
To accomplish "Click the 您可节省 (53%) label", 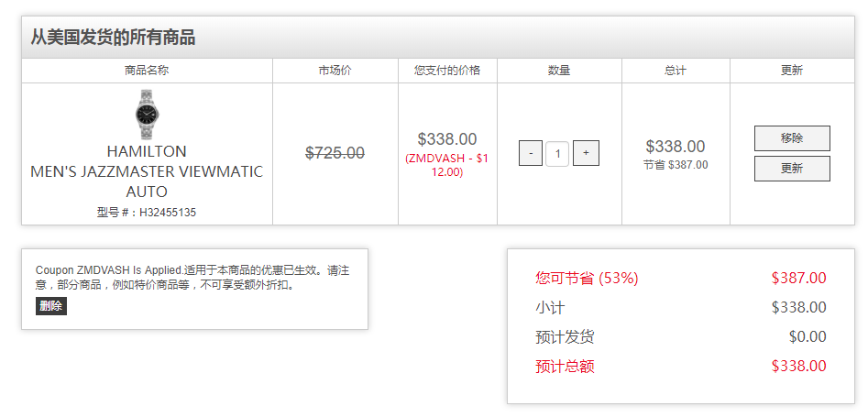I will [587, 278].
